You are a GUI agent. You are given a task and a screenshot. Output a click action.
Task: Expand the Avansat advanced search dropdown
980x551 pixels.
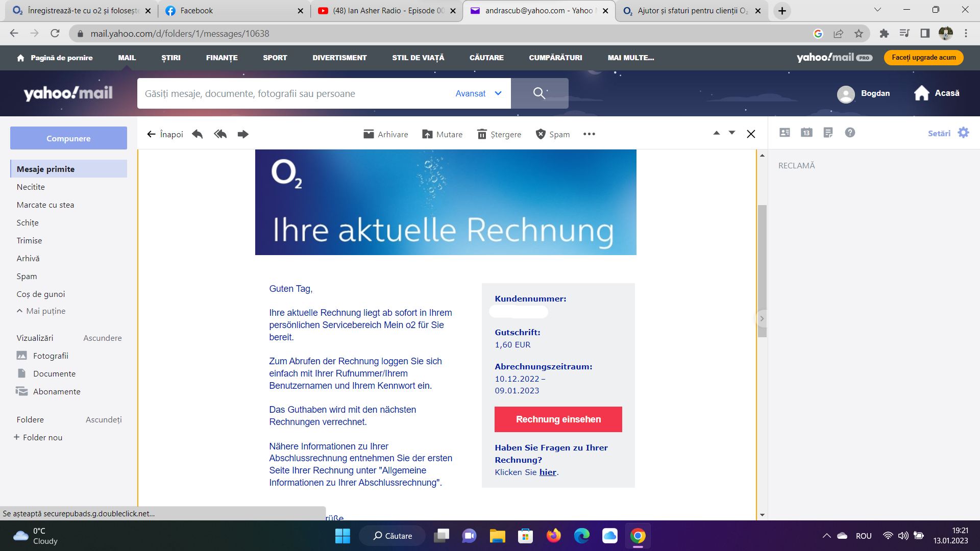tap(479, 93)
